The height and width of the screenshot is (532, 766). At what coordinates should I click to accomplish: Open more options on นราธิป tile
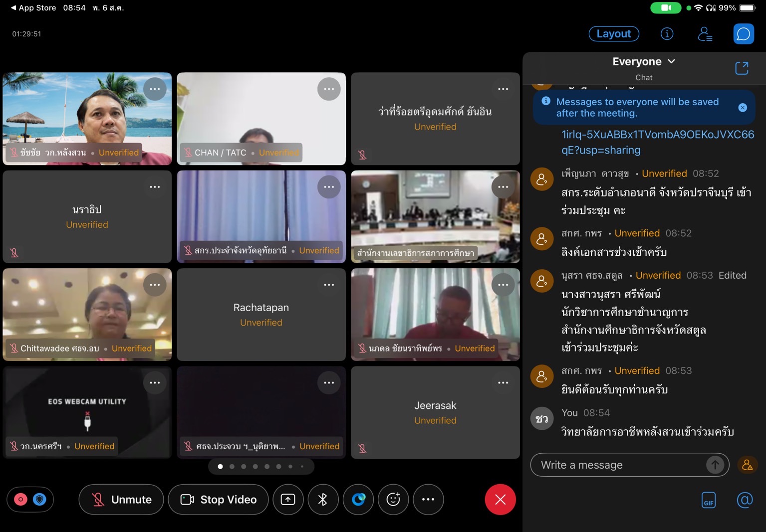[x=155, y=187]
